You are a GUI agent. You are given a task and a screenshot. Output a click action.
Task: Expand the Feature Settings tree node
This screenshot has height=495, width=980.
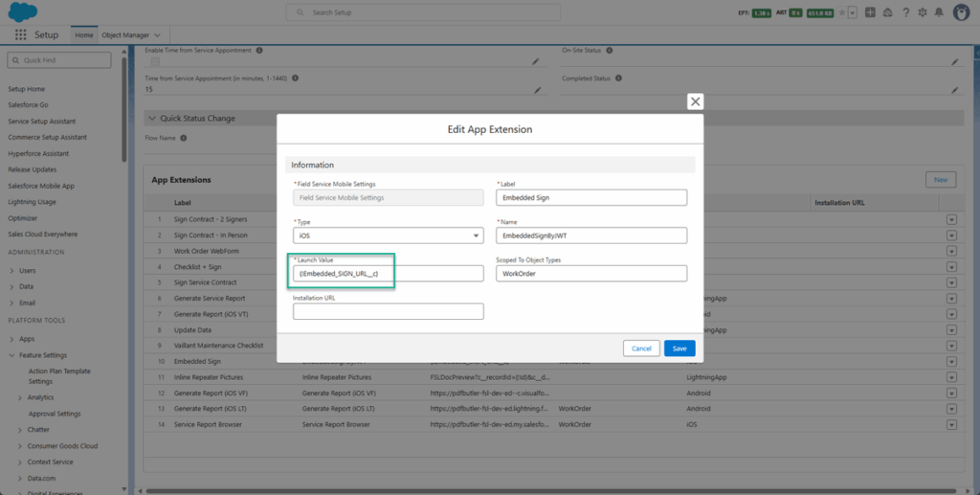[x=11, y=355]
